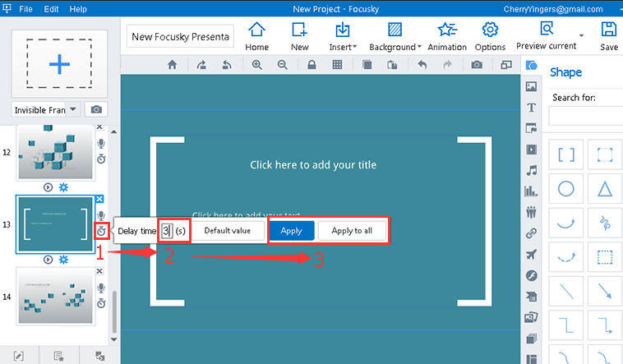Rotate canvas clockwise
The height and width of the screenshot is (364, 623).
click(201, 65)
